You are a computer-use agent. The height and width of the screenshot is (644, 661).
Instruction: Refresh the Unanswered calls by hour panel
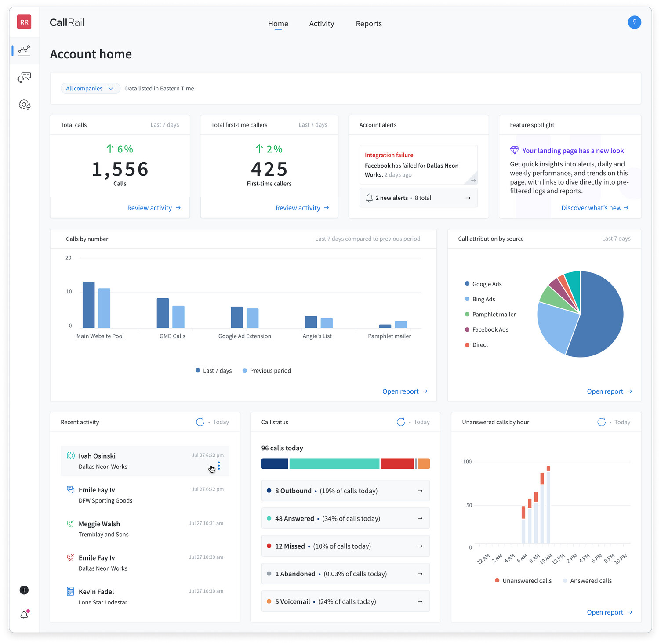pyautogui.click(x=601, y=422)
